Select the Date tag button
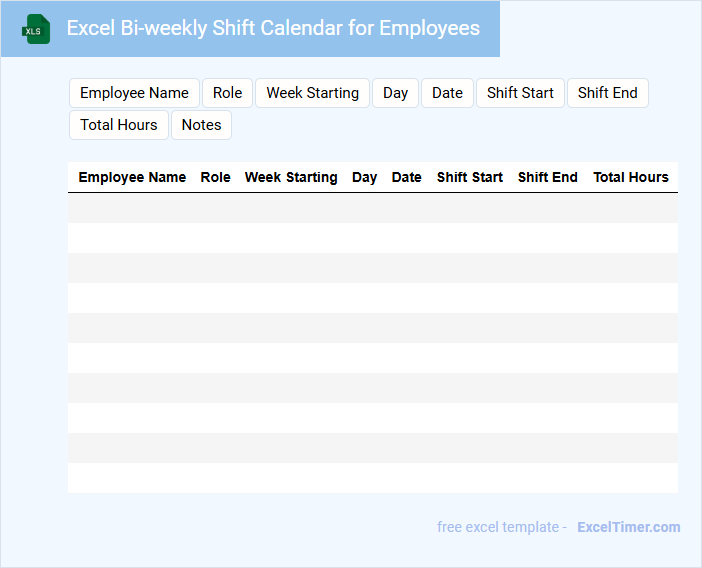This screenshot has width=702, height=568. coord(447,93)
